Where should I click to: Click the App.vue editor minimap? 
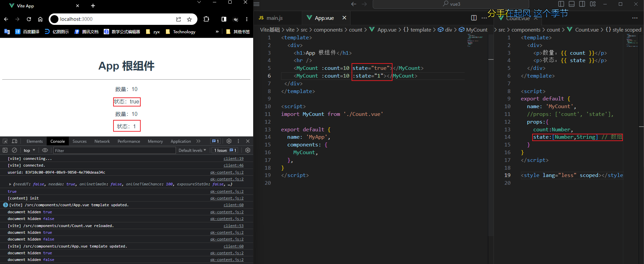[475, 41]
